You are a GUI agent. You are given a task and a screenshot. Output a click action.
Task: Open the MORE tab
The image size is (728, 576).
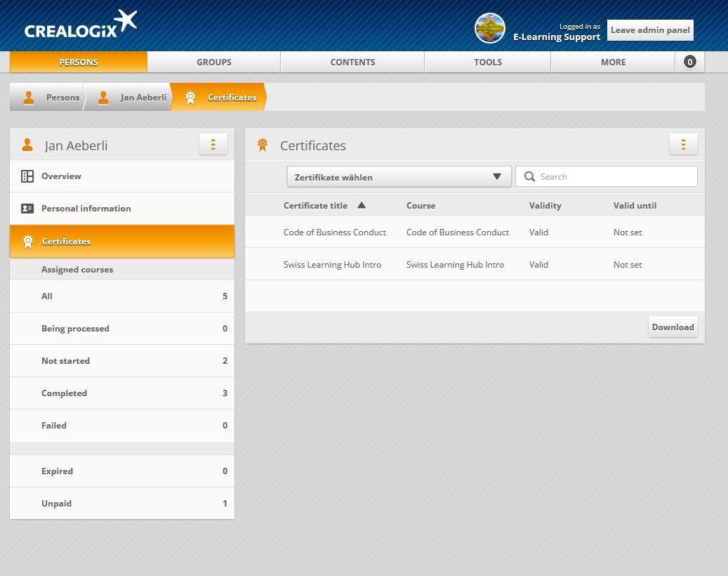click(x=614, y=63)
